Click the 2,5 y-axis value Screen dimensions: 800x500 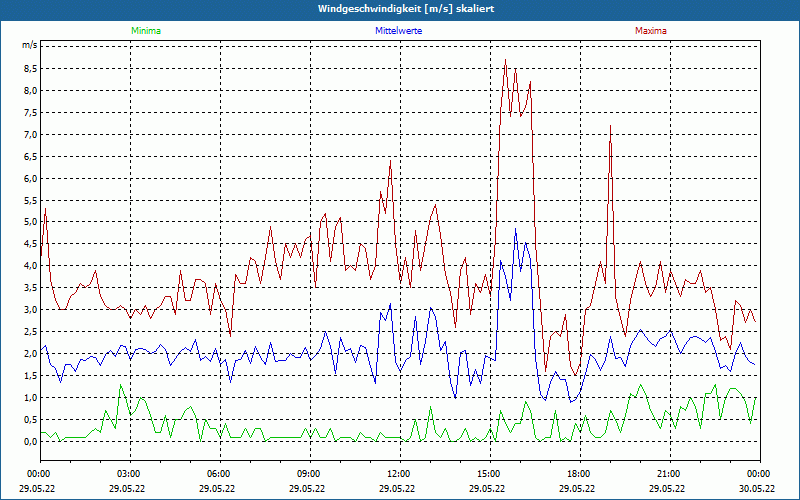pos(31,332)
